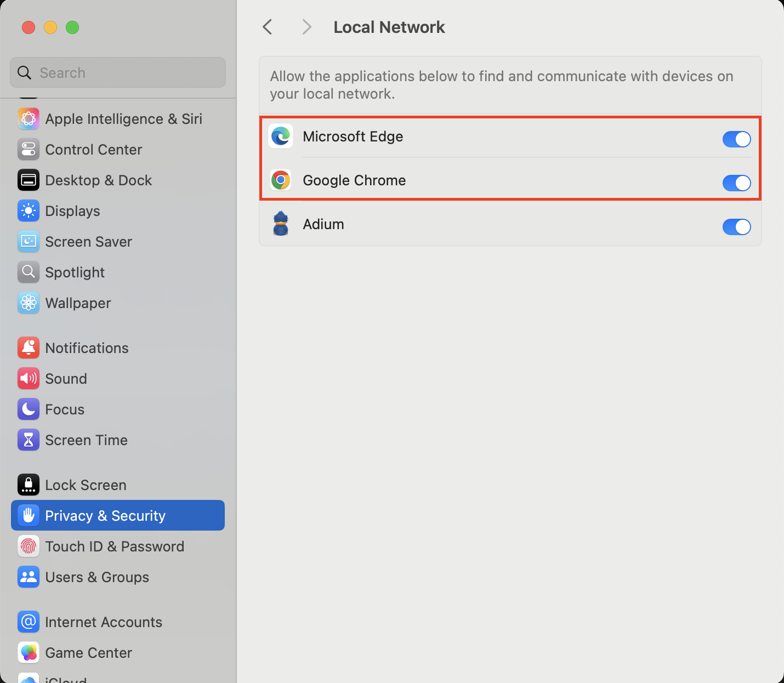Select Privacy & Security label
This screenshot has width=784, height=683.
click(105, 516)
